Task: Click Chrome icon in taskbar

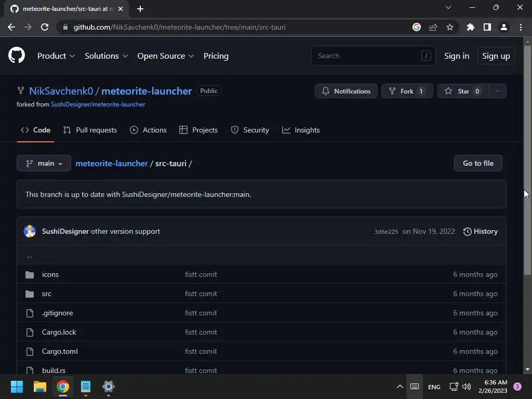Action: (63, 387)
